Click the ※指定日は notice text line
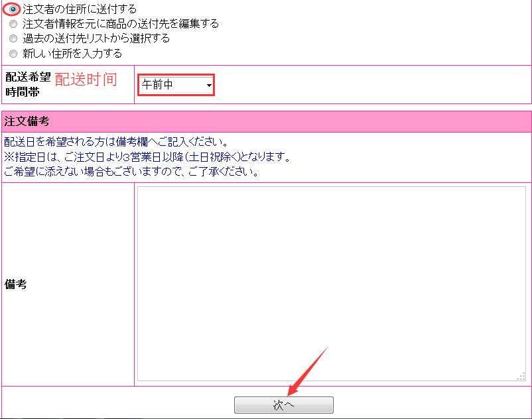Viewport: 532px width, 419px height. tap(147, 157)
